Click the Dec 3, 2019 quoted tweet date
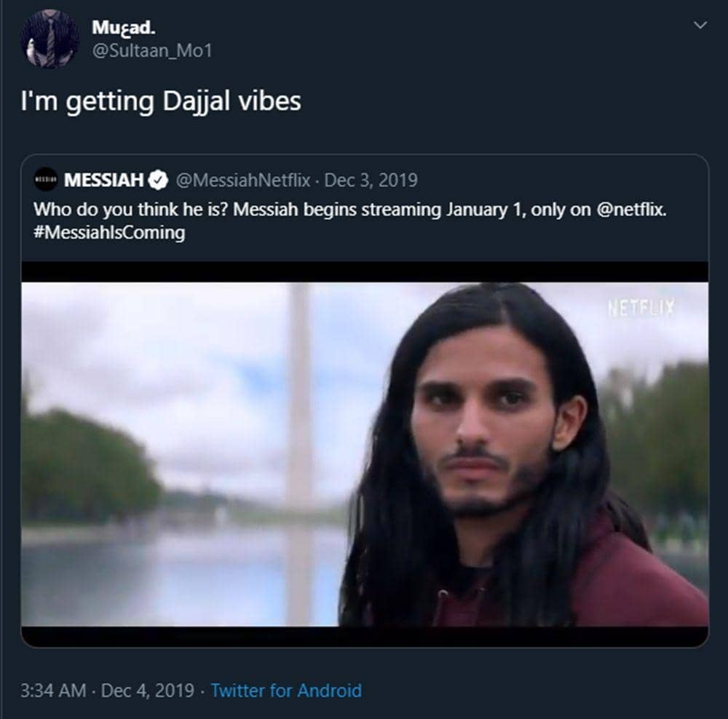The width and height of the screenshot is (728, 719). coord(371,179)
